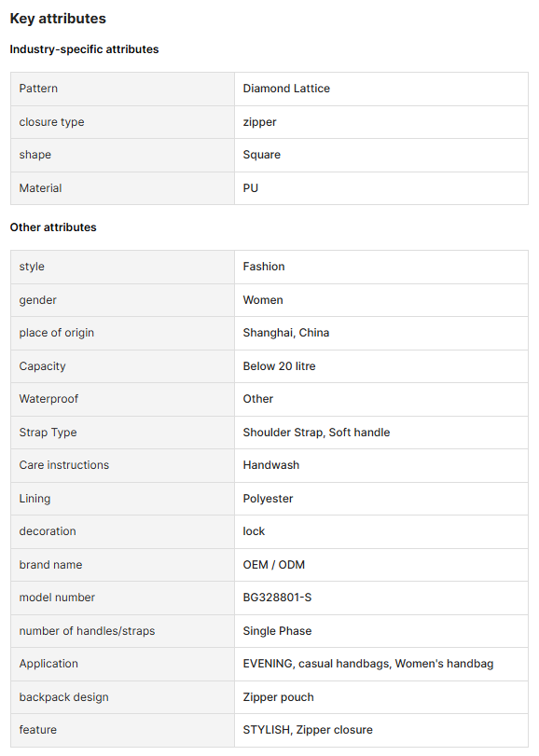Click the Zipper pouch backpack design value
The width and height of the screenshot is (539, 756).
point(278,697)
